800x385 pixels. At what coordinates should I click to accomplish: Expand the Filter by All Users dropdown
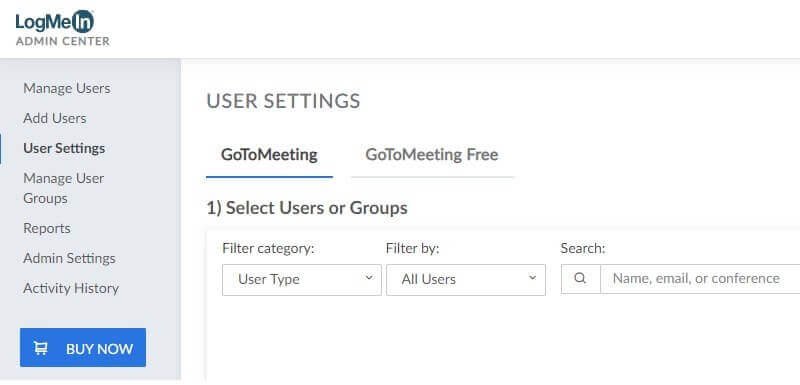[x=466, y=279]
